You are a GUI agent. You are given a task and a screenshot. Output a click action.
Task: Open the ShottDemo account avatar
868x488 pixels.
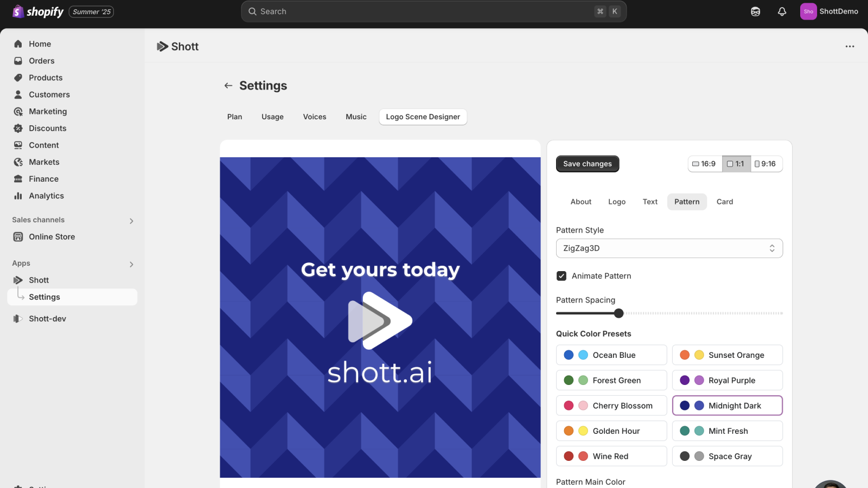pyautogui.click(x=808, y=11)
